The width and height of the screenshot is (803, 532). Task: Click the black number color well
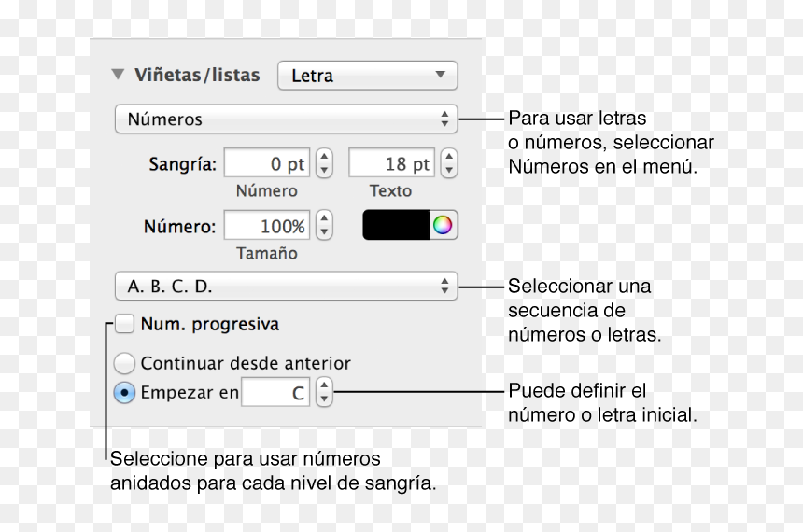tap(396, 225)
